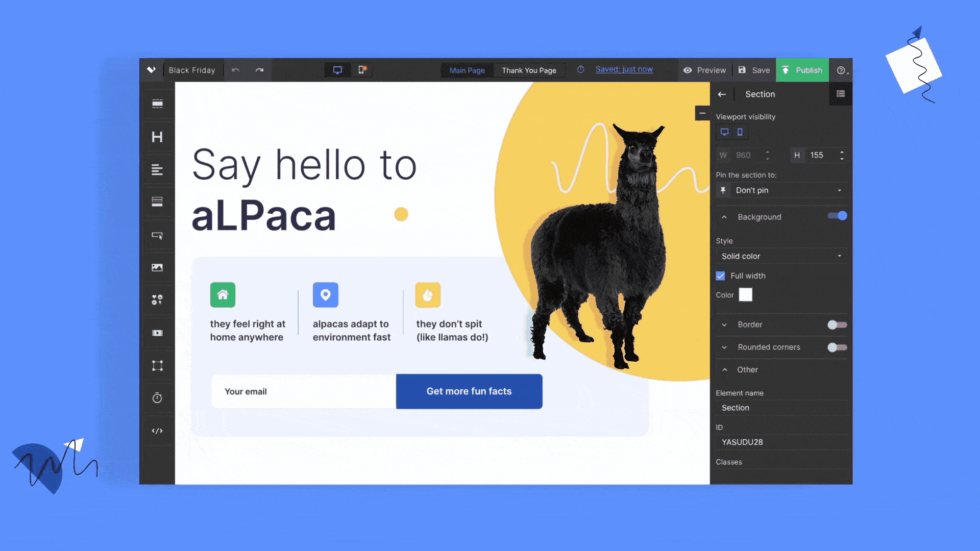Viewport: 980px width, 551px height.
Task: Click the Your email input field
Action: [x=304, y=391]
